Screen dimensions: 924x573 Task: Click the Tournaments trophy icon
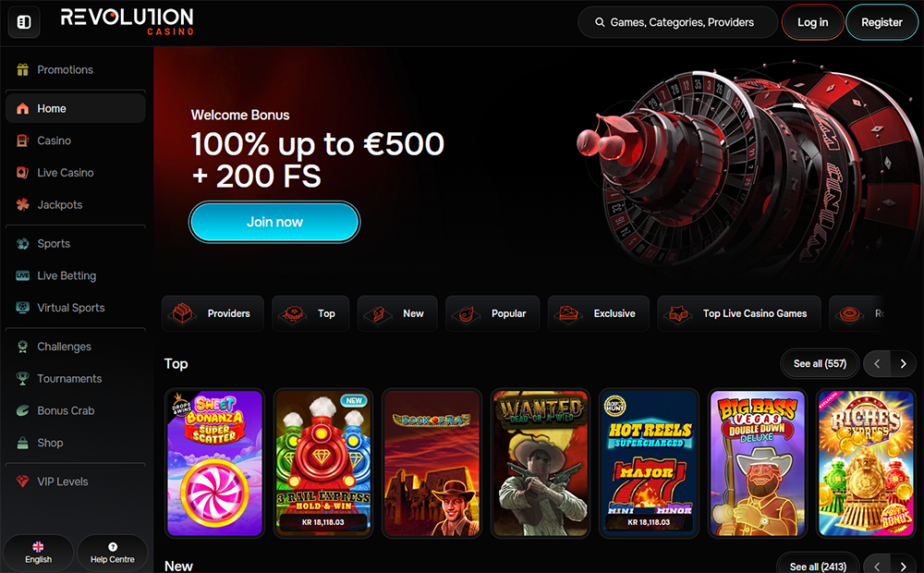tap(22, 379)
